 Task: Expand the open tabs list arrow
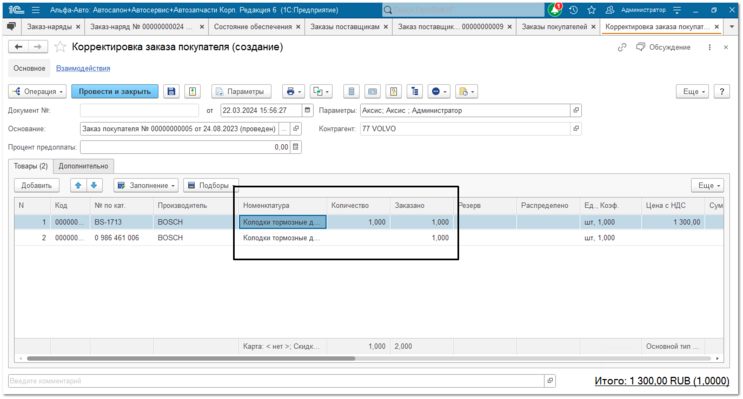[x=732, y=27]
